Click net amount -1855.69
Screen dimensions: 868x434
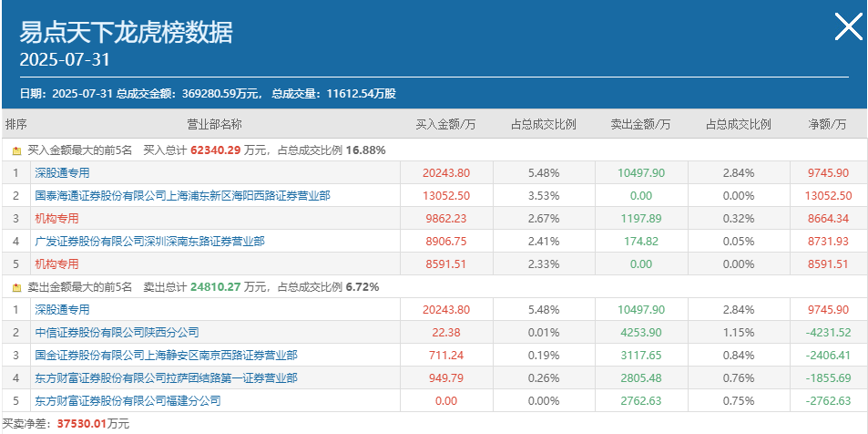828,378
